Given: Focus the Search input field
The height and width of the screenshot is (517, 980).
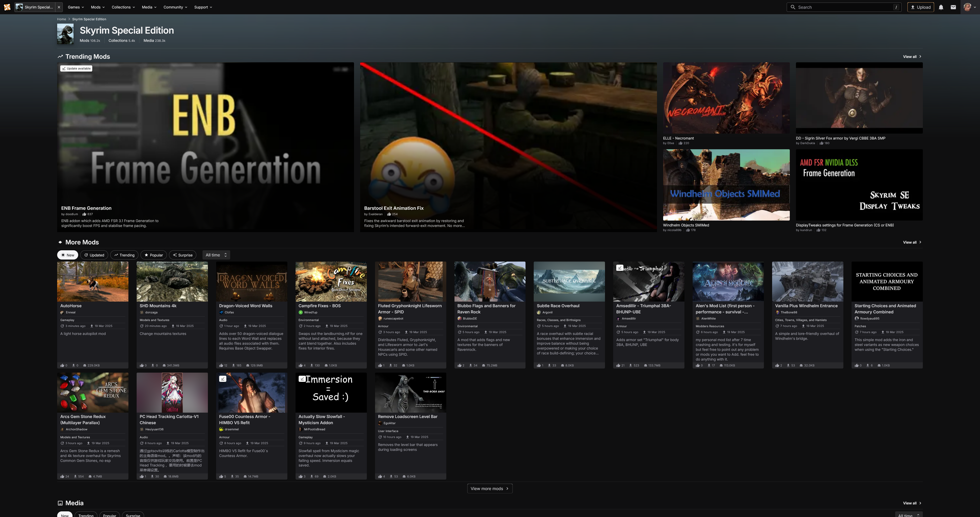Looking at the screenshot, I should tap(844, 7).
